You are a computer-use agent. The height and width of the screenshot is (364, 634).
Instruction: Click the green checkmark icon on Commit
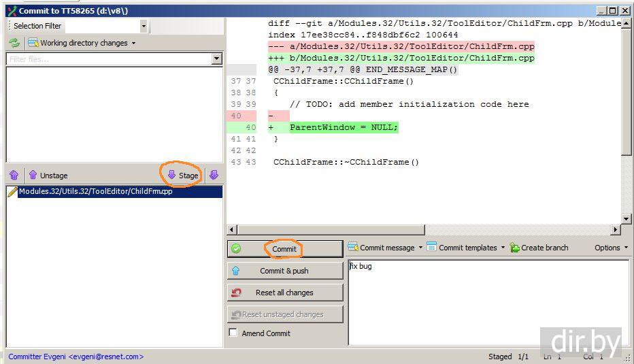point(236,249)
